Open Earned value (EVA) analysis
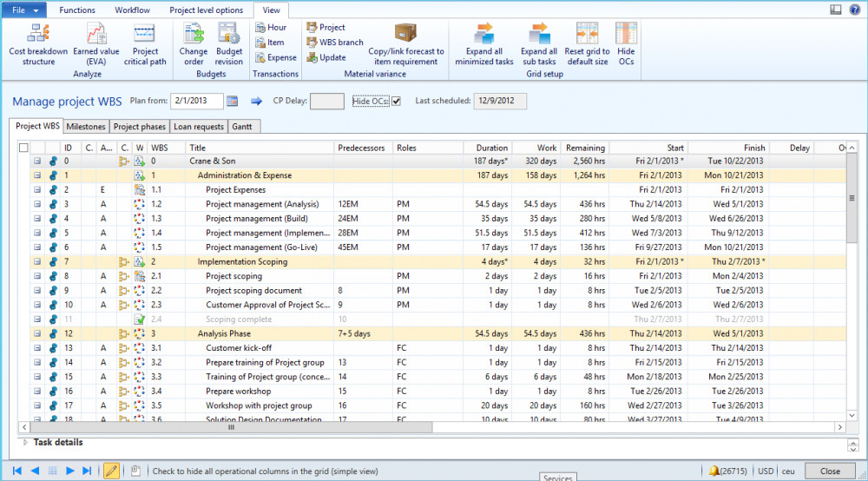 click(95, 45)
